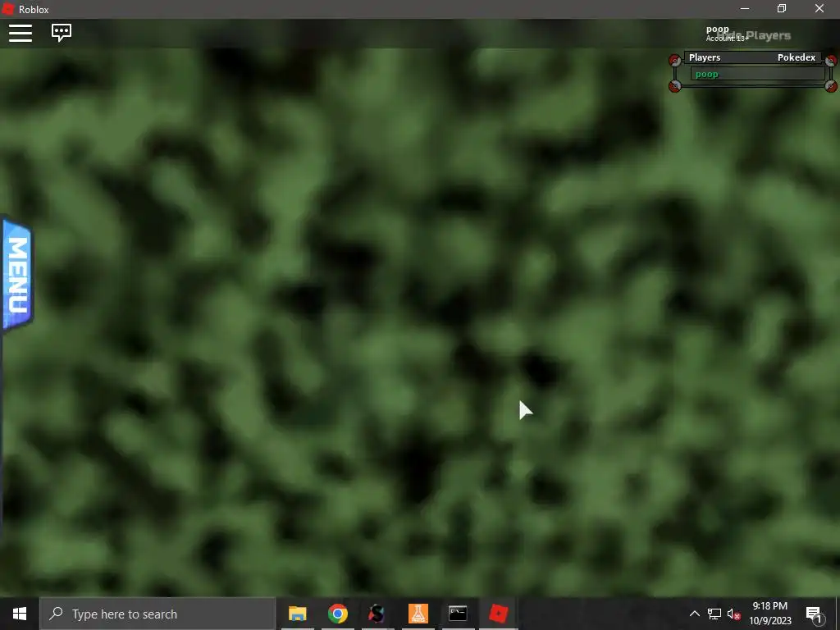Open Google Chrome from the taskbar
The image size is (840, 630).
click(337, 614)
